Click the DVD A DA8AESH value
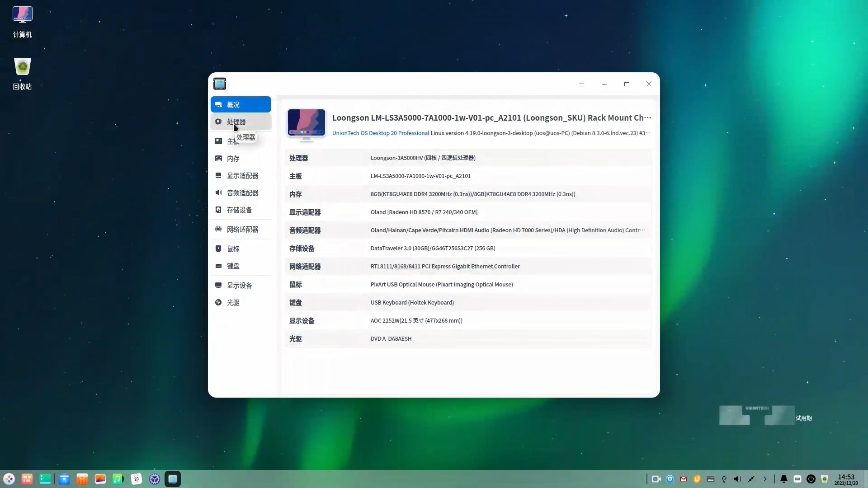This screenshot has width=868, height=488. pos(391,338)
